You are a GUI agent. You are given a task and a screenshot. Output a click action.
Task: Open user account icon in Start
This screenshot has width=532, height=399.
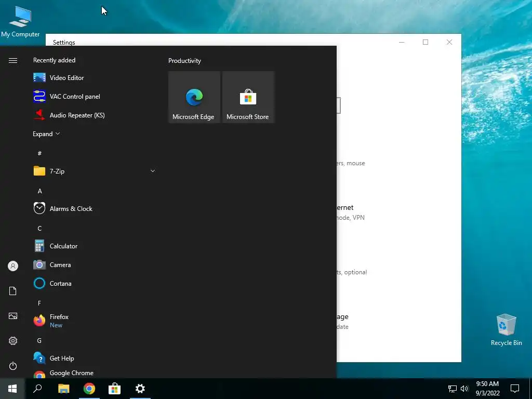pyautogui.click(x=13, y=266)
